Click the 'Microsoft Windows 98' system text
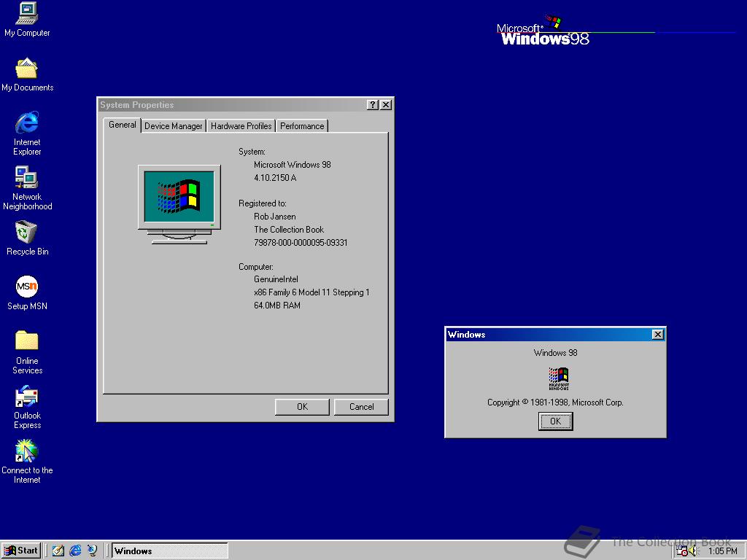Viewport: 747px width, 560px height. 292,165
